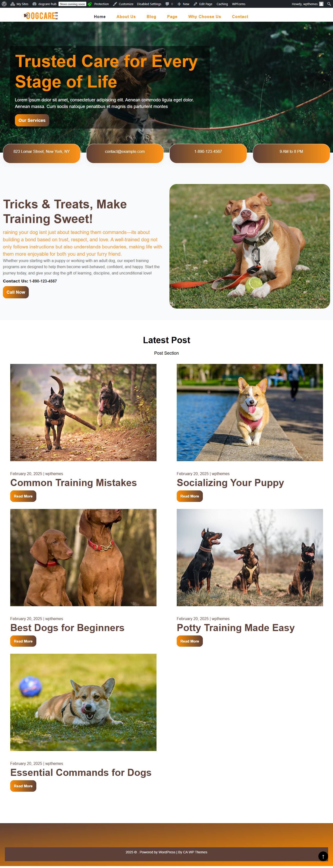This screenshot has height=868, width=333.
Task: Click the Call Now button
Action: 16,292
